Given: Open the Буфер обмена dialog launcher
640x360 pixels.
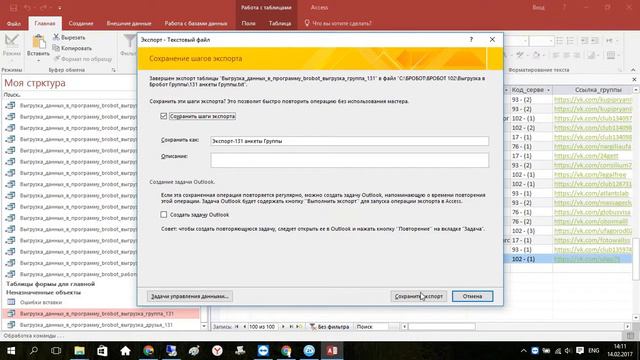Looking at the screenshot, I should click(113, 70).
